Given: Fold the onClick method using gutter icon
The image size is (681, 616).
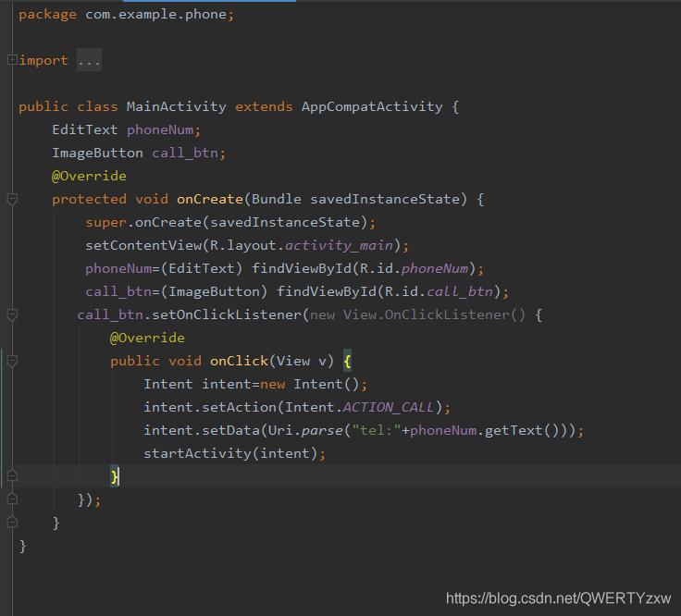Looking at the screenshot, I should (12, 361).
